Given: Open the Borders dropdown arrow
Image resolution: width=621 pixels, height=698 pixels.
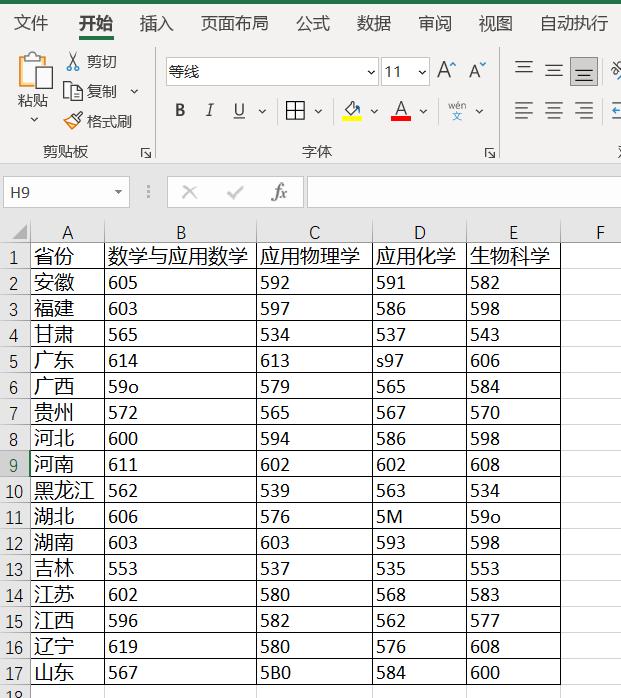Looking at the screenshot, I should pyautogui.click(x=319, y=111).
